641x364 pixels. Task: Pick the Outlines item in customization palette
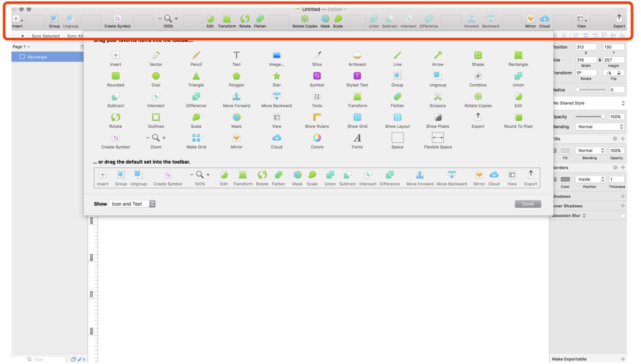tap(156, 120)
